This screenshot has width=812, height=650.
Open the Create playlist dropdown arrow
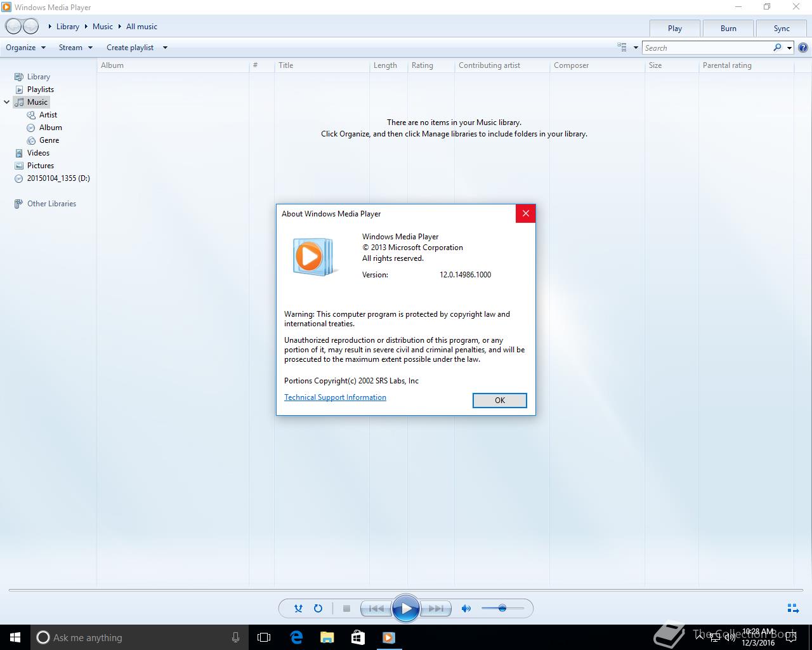165,48
